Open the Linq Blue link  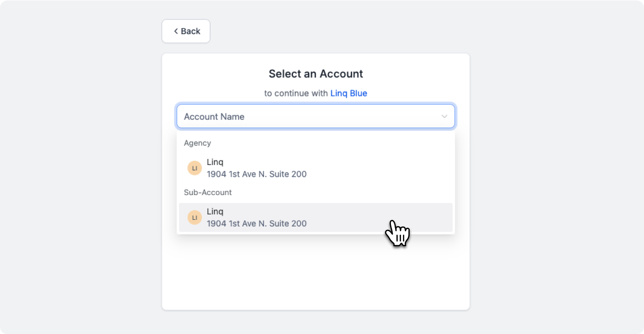(x=348, y=93)
